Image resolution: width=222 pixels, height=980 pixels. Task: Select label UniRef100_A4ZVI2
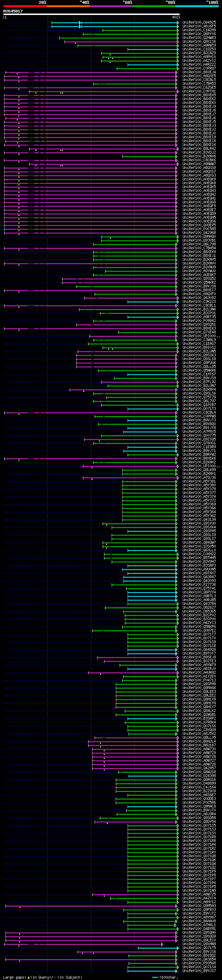[199, 60]
